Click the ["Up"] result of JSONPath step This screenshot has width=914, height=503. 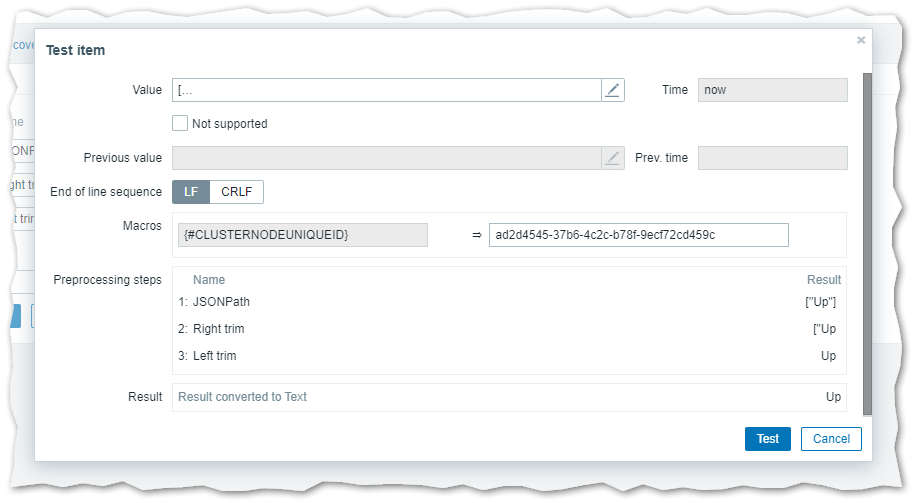pyautogui.click(x=820, y=302)
